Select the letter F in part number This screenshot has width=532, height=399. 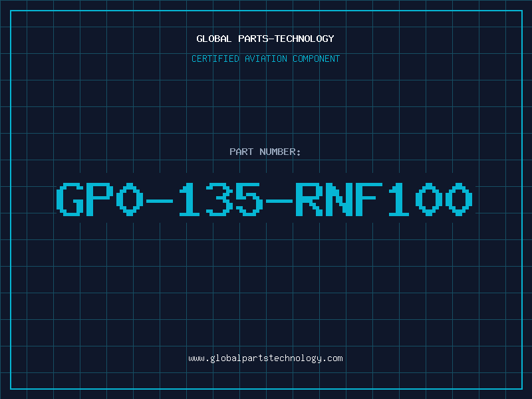point(369,199)
